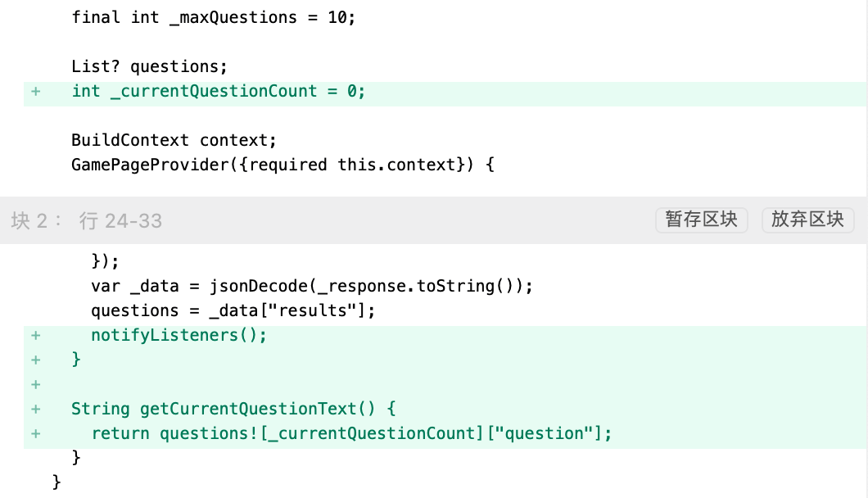This screenshot has height=498, width=868.
Task: Select the line declaring _maxQuestions = 10
Action: 214,17
